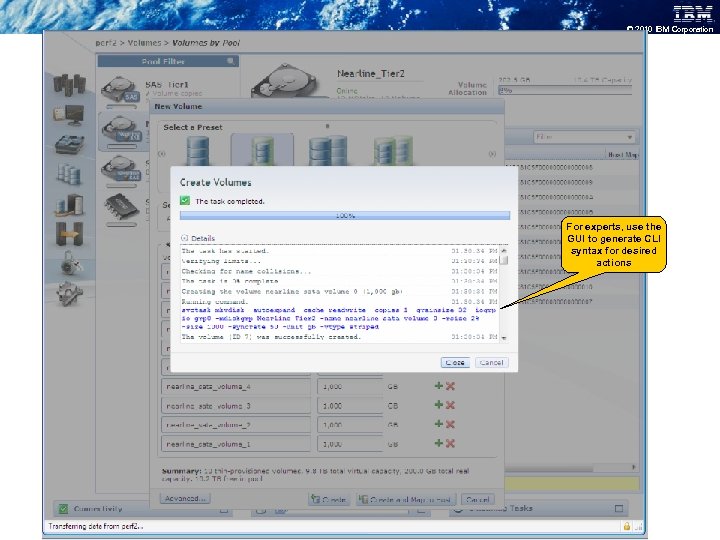Screen dimensions: 720x540
Task: Open the user access sidebar icon
Action: [x=71, y=263]
